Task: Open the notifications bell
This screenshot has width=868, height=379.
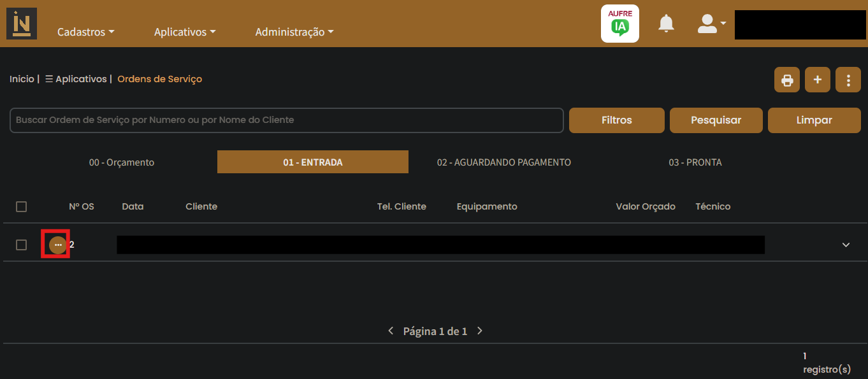Action: coord(666,24)
